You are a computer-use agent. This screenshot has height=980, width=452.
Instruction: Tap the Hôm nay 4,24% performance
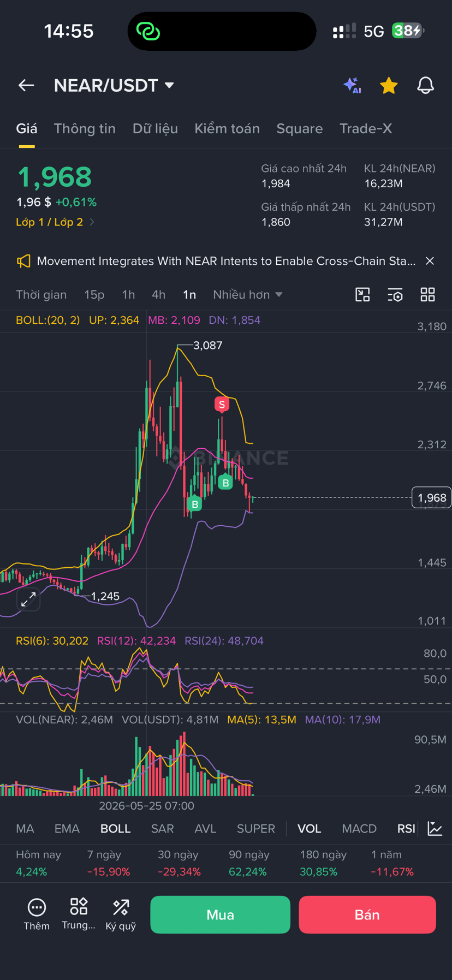pyautogui.click(x=39, y=863)
